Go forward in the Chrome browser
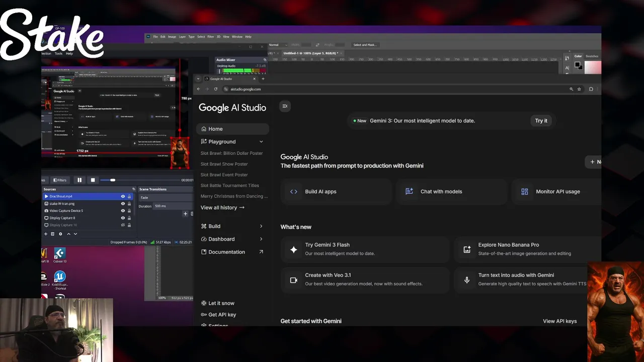This screenshot has width=644, height=362. coord(207,89)
